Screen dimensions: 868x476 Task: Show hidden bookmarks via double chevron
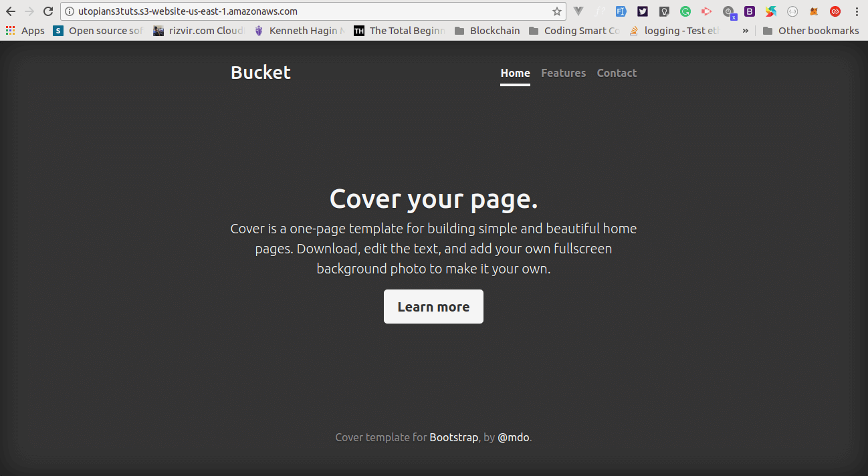[745, 31]
